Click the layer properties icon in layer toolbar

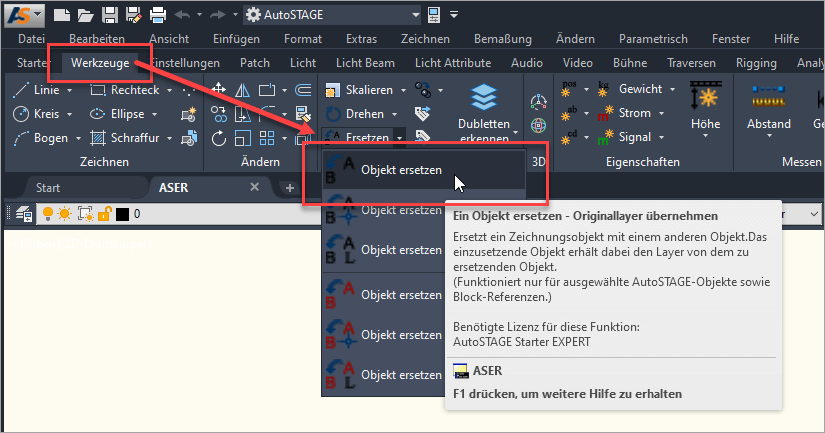24,214
